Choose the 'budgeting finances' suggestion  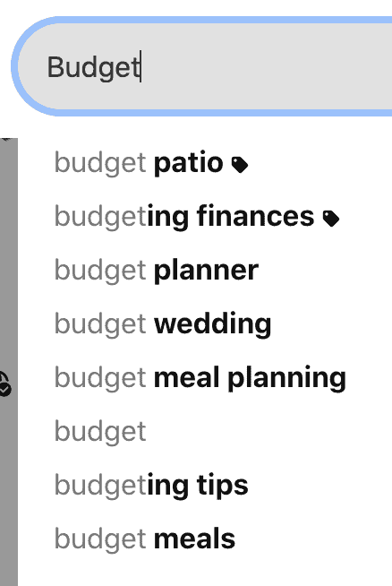coord(205,217)
